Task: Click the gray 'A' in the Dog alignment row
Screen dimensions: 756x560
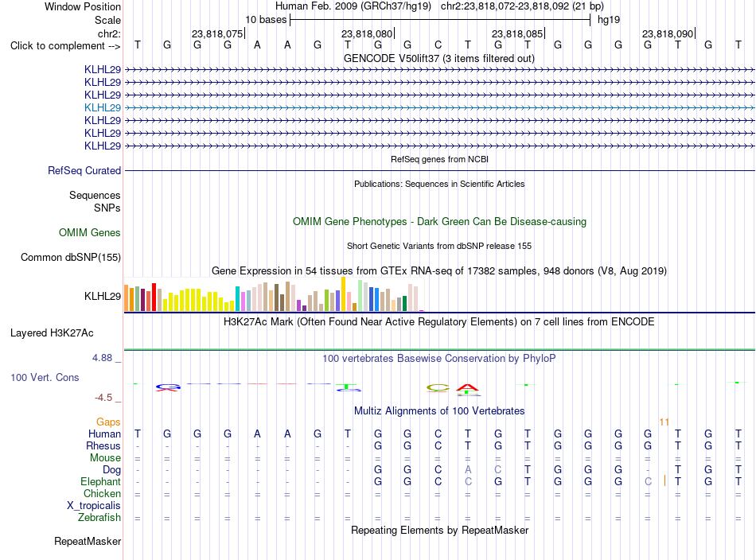Action: click(x=468, y=469)
